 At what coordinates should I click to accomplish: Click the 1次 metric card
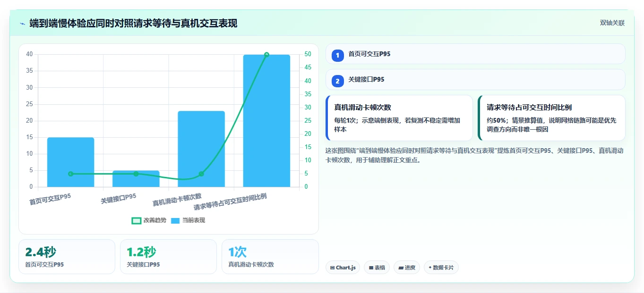(x=270, y=257)
